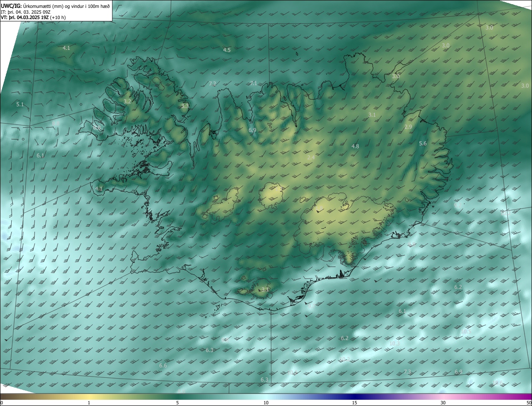
Task: Click the "IT: þri. 04. 03. 2025 09Z" line
Action: (25, 12)
